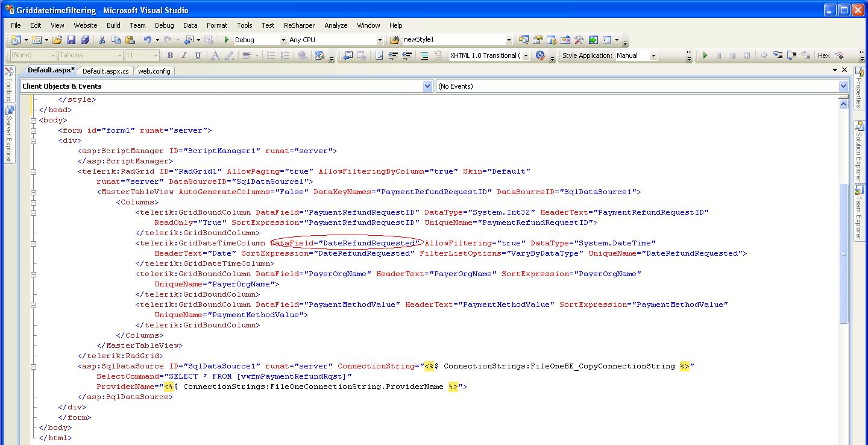Toggle Bold formatting
868x445 pixels.
[x=170, y=55]
